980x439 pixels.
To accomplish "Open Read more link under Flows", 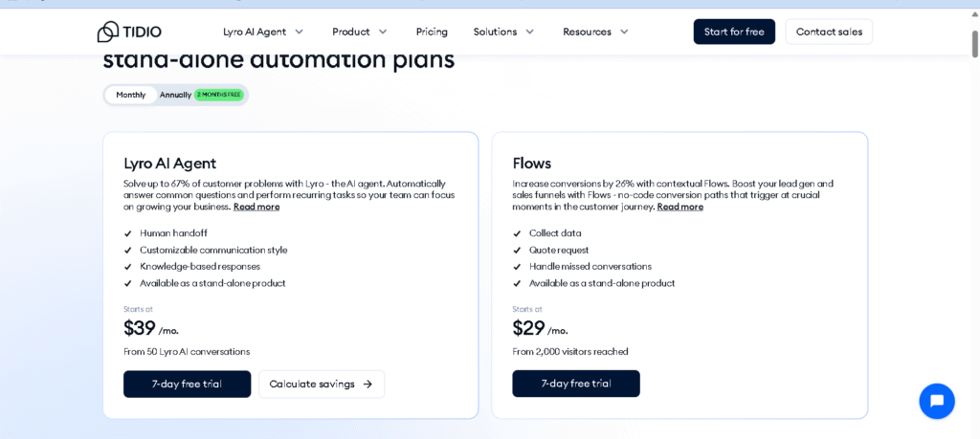I will click(679, 207).
